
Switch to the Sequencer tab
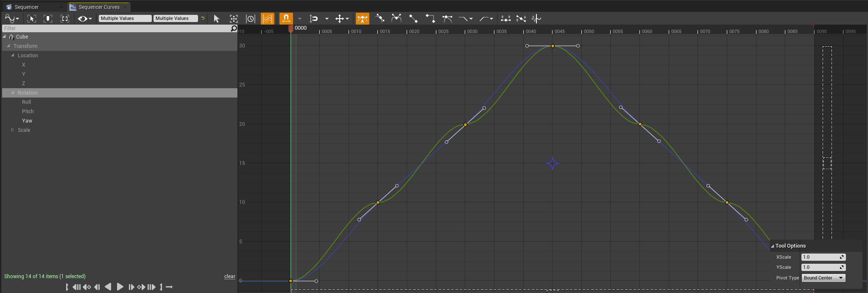pyautogui.click(x=26, y=7)
